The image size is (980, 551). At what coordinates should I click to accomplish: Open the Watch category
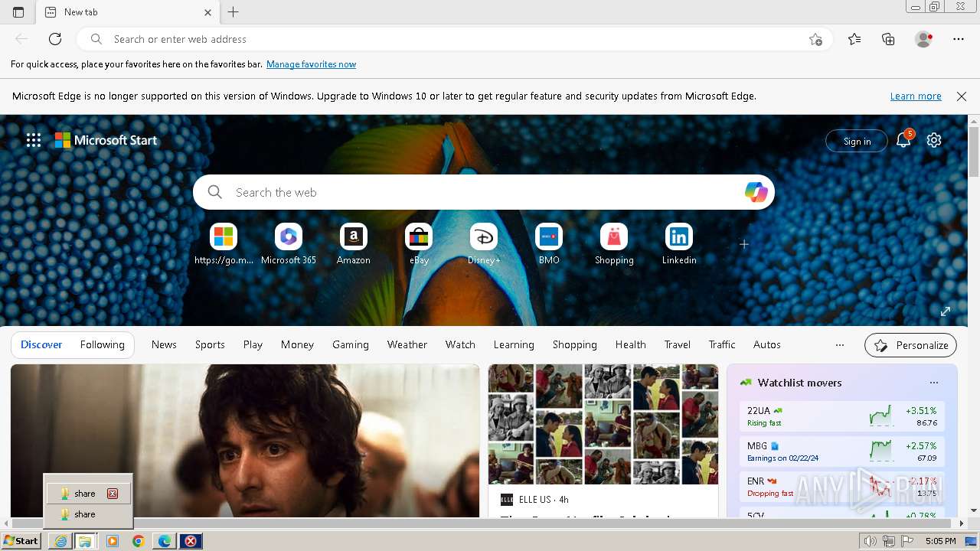[460, 345]
